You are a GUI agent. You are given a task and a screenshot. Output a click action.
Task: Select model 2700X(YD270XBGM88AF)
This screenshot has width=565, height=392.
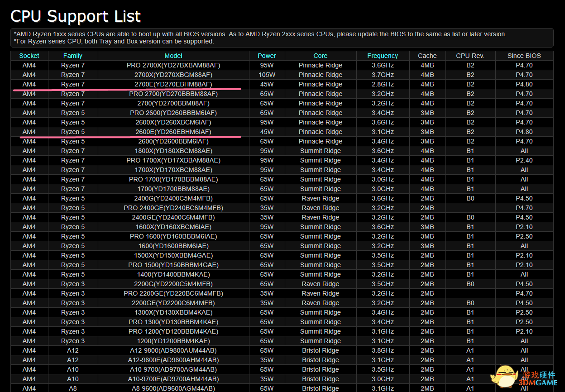[173, 75]
